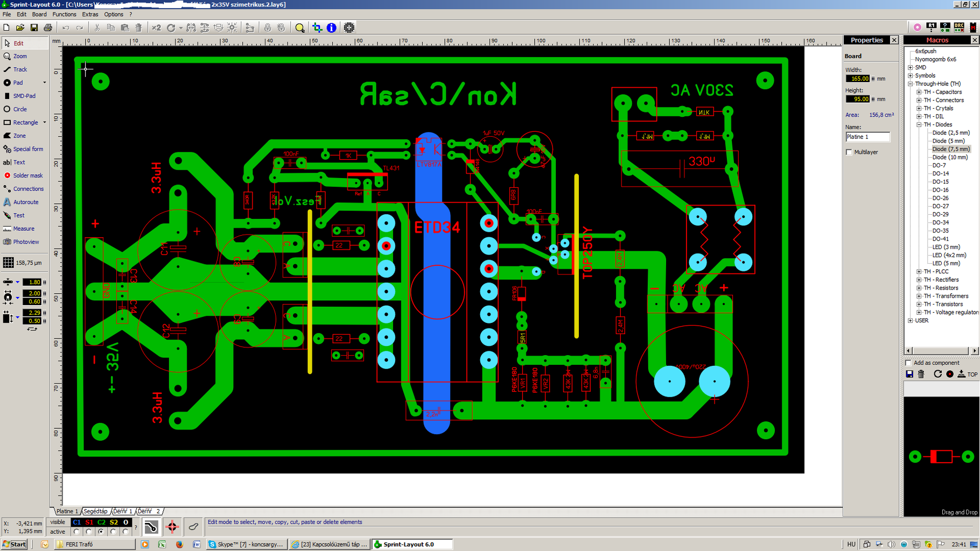Switch to the Segédtáp board tab

pos(96,511)
